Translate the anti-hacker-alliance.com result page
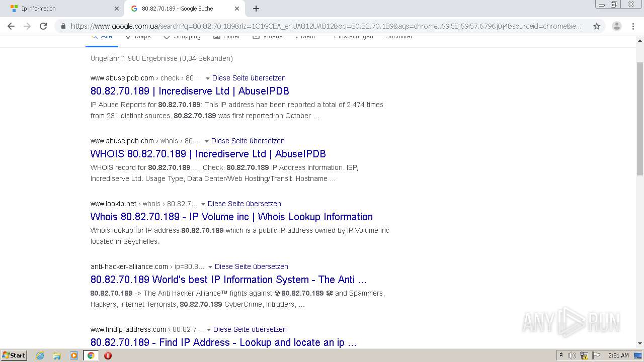The width and height of the screenshot is (644, 362). click(252, 266)
